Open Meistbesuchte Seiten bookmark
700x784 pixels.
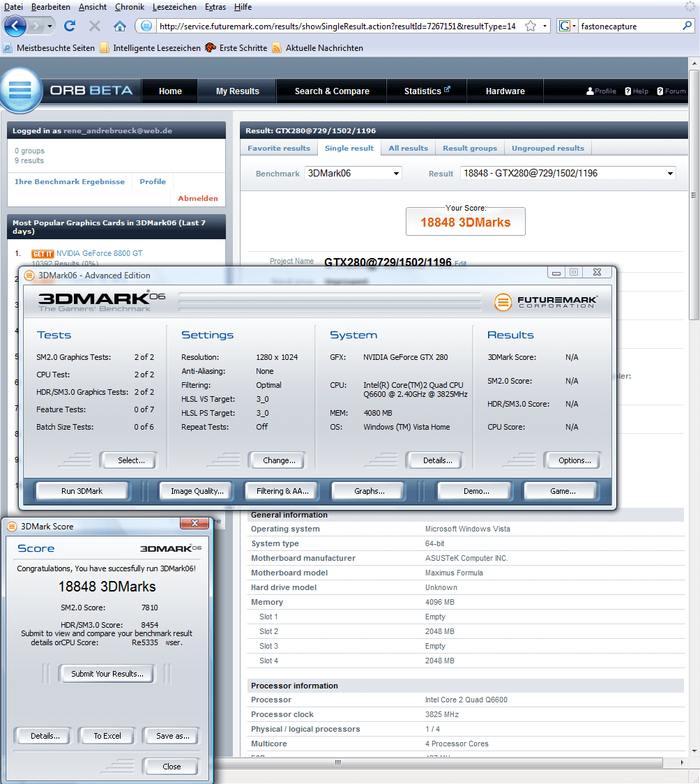(49, 48)
